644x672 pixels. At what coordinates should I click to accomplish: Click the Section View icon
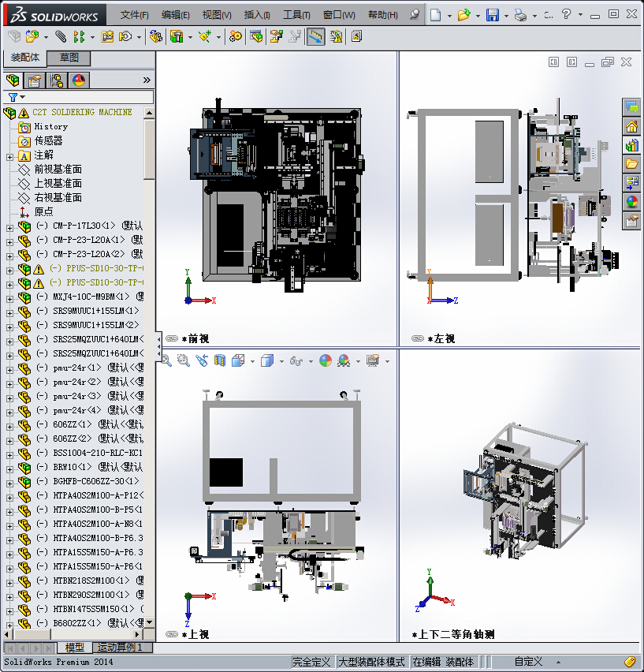point(220,361)
